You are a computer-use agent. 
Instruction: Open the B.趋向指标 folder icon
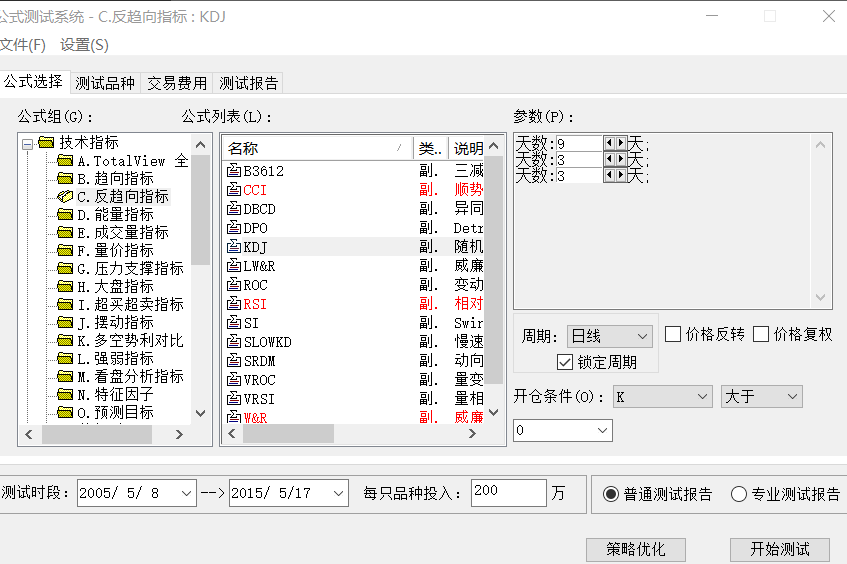tap(65, 179)
